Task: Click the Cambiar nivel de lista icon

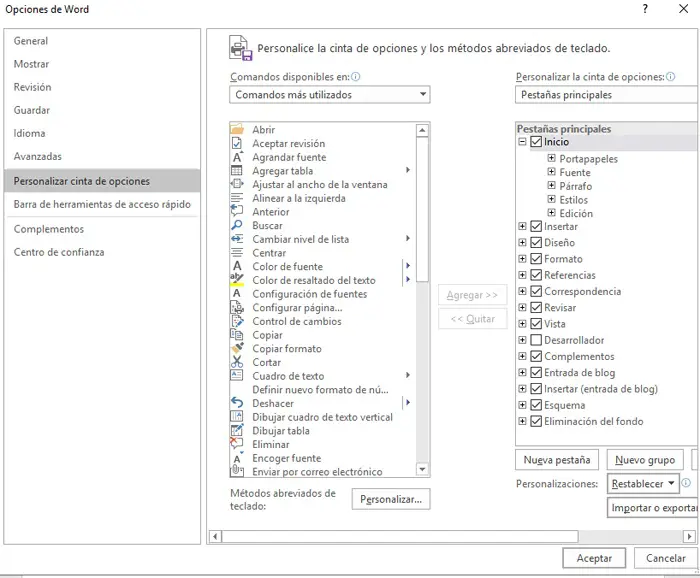Action: (237, 239)
